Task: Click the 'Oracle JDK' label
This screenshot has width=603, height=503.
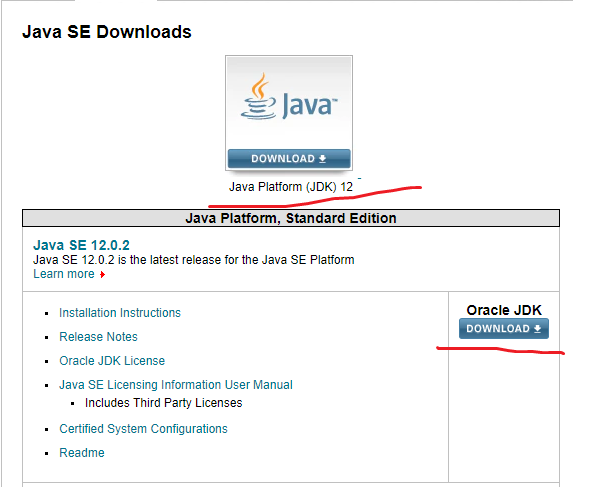Action: [x=504, y=310]
